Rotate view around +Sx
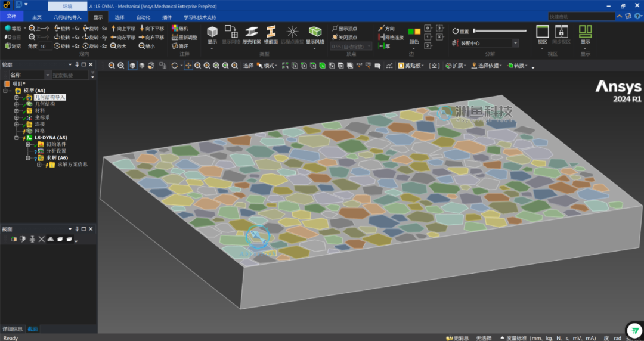The width and height of the screenshot is (644, 341). 66,28
